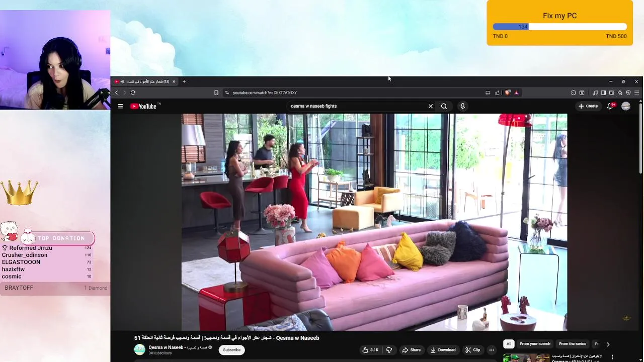Select donor cosmic

pos(12,276)
